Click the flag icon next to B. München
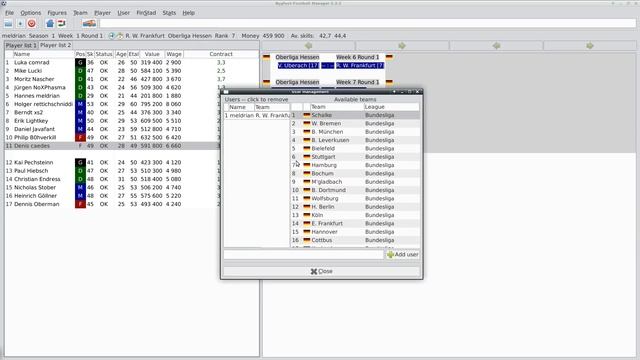Screen dimensions: 640x360 [307, 132]
